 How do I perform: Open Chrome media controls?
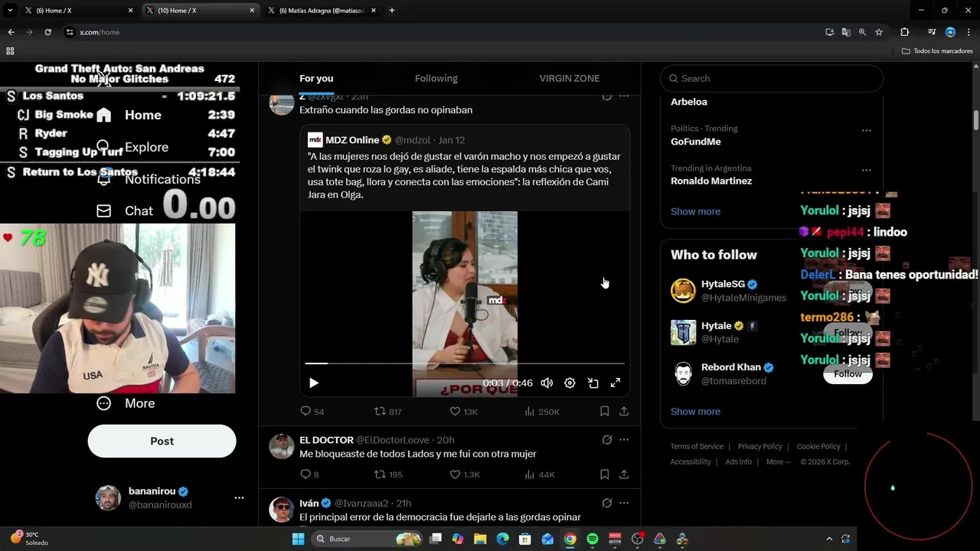click(932, 32)
